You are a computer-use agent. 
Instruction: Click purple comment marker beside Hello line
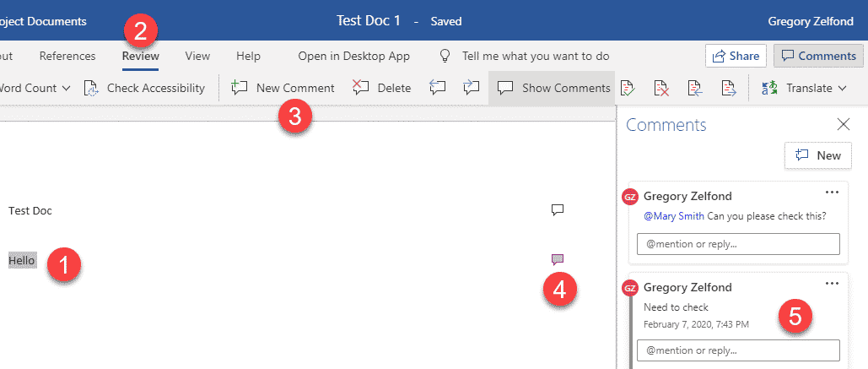pyautogui.click(x=558, y=258)
